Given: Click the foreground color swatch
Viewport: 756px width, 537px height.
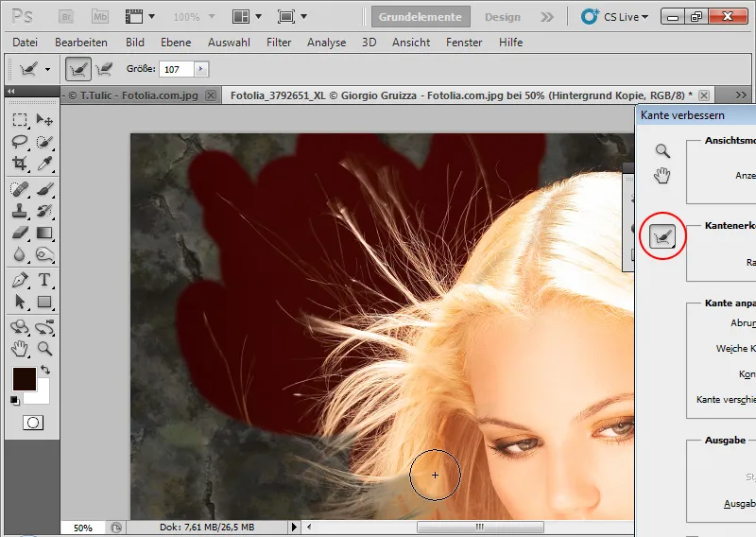Looking at the screenshot, I should coord(25,379).
